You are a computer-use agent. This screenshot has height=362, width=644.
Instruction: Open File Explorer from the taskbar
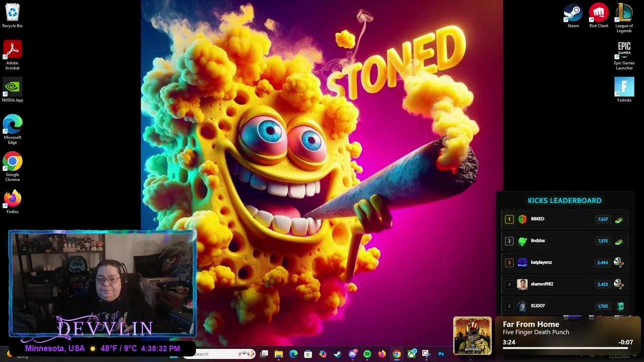(x=279, y=354)
